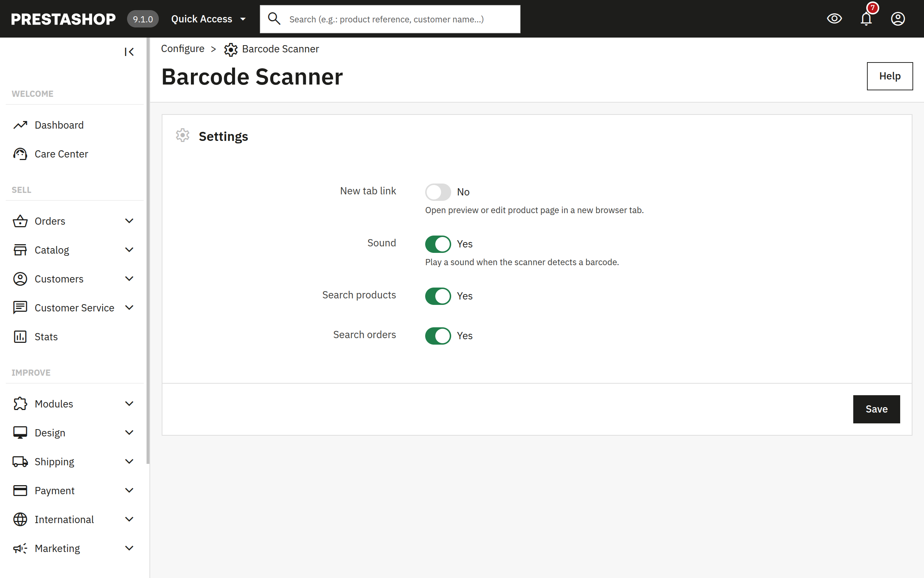924x578 pixels.
Task: Select the Design menu label
Action: [50, 433]
